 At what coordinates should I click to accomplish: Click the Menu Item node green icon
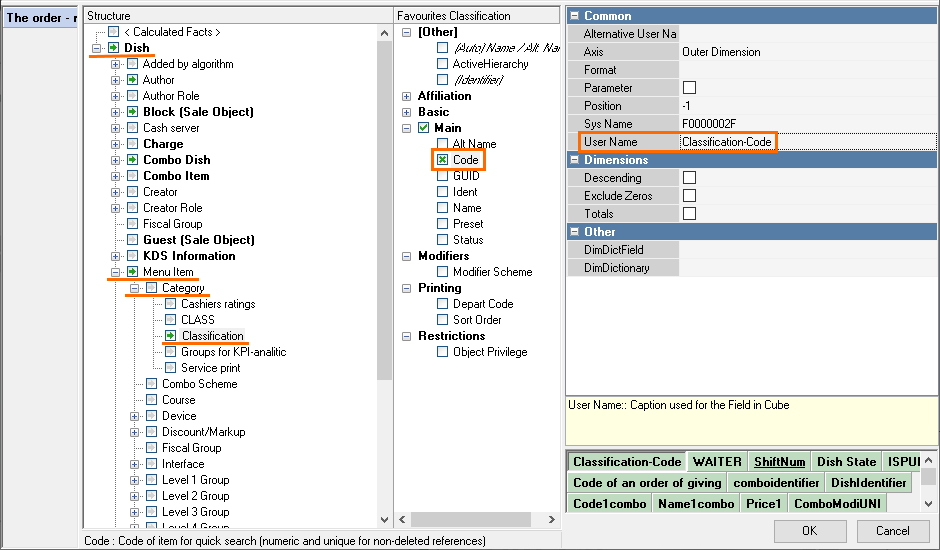coord(132,272)
